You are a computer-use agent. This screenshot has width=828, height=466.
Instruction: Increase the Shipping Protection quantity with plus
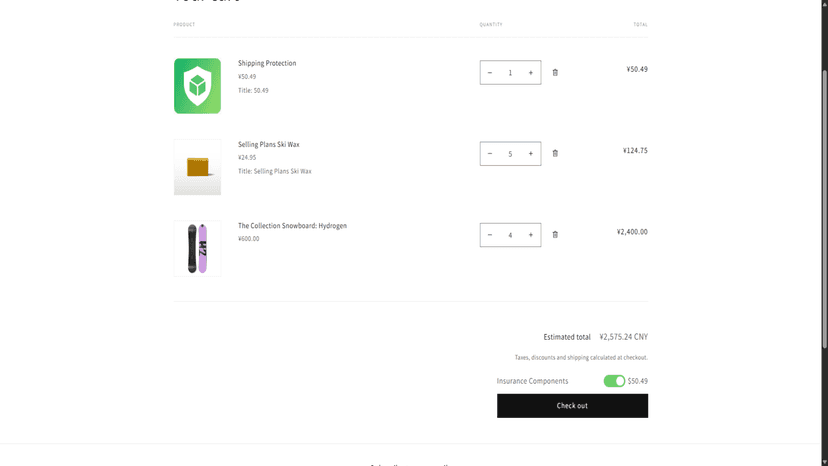(x=531, y=72)
